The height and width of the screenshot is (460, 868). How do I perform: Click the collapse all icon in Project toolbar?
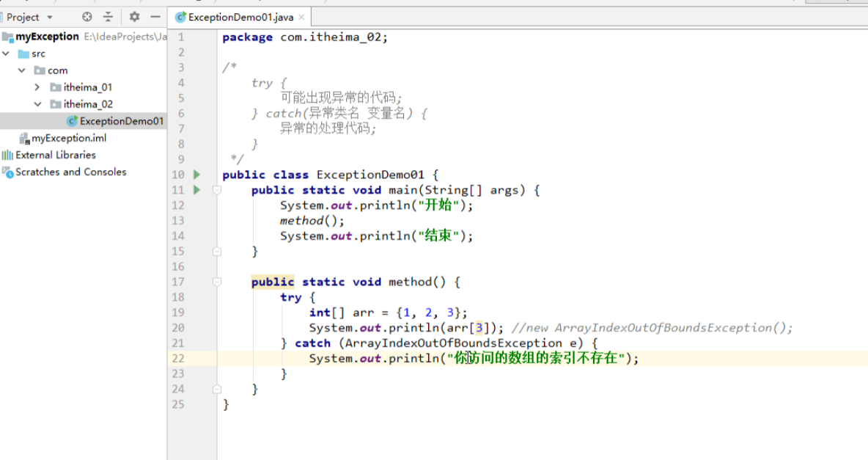point(108,17)
